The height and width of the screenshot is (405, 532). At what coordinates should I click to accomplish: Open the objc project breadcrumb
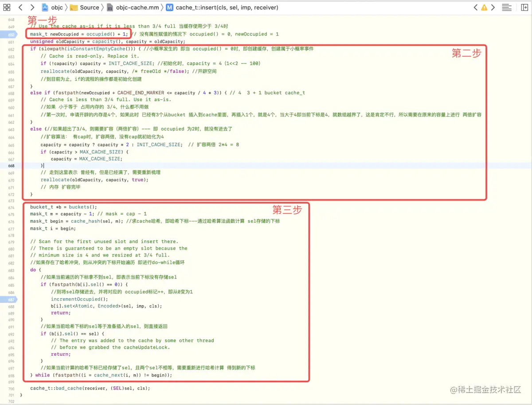52,8
